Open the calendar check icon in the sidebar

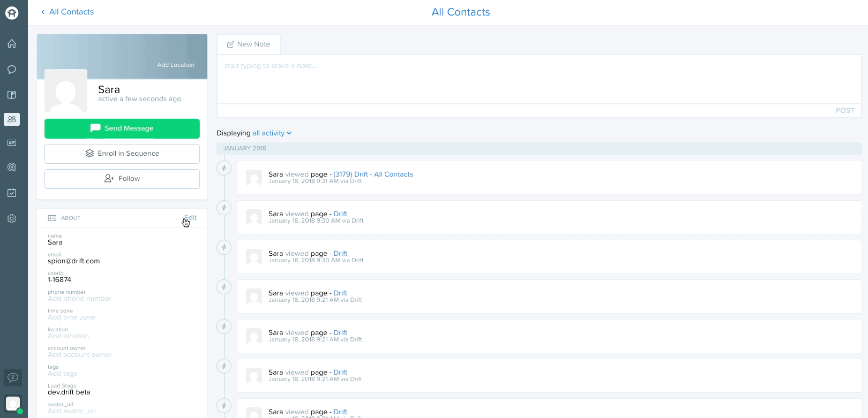[x=12, y=193]
